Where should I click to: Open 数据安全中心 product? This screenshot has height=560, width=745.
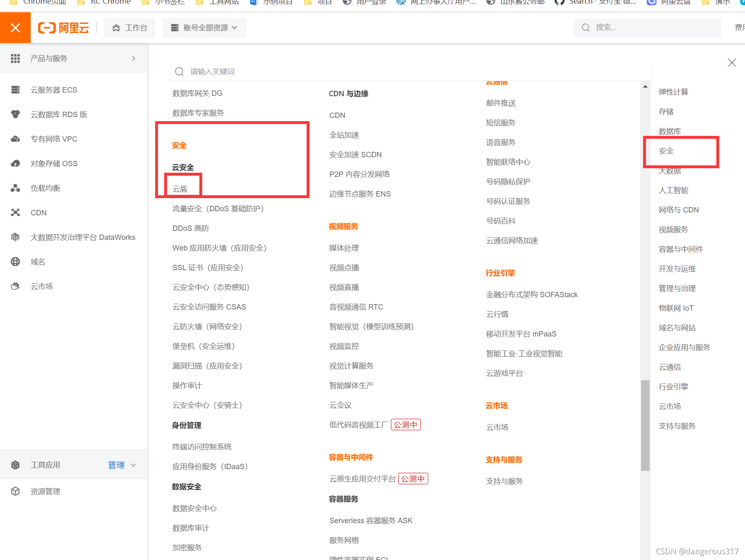pos(194,508)
